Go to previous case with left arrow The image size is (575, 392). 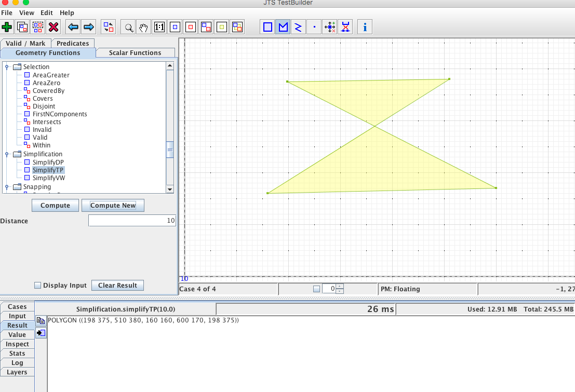click(x=73, y=27)
